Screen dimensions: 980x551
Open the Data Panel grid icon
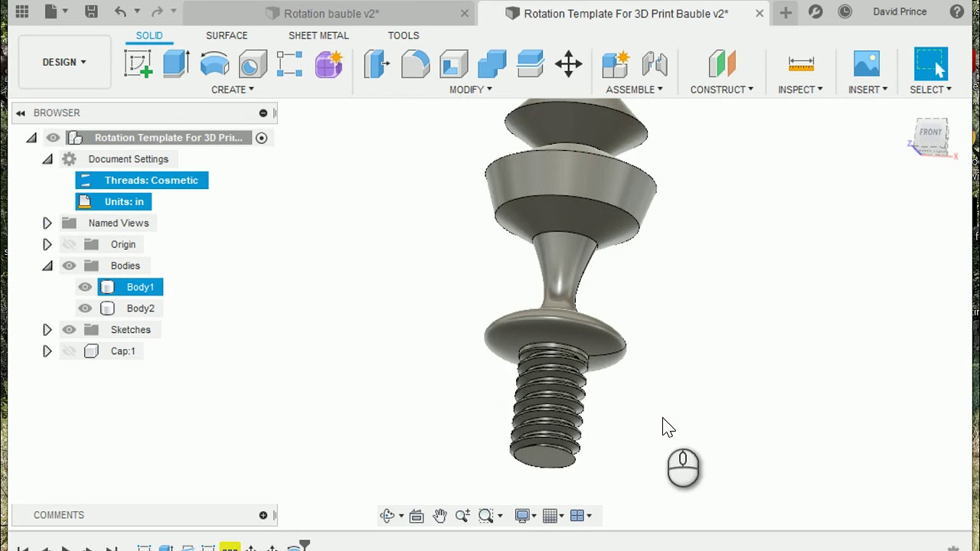(x=21, y=11)
